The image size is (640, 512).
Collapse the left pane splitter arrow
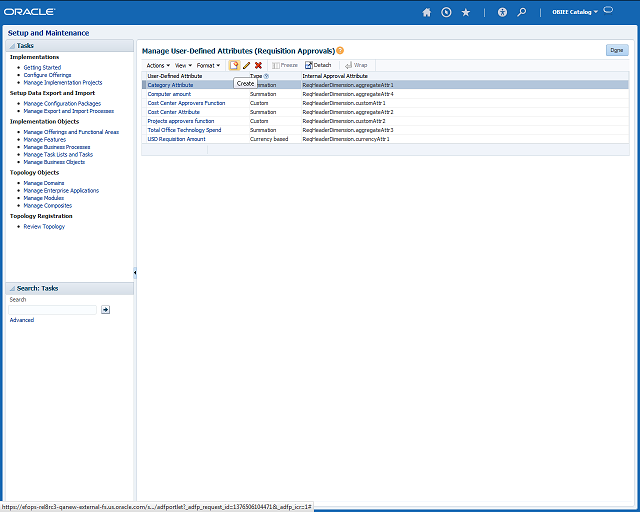135,272
